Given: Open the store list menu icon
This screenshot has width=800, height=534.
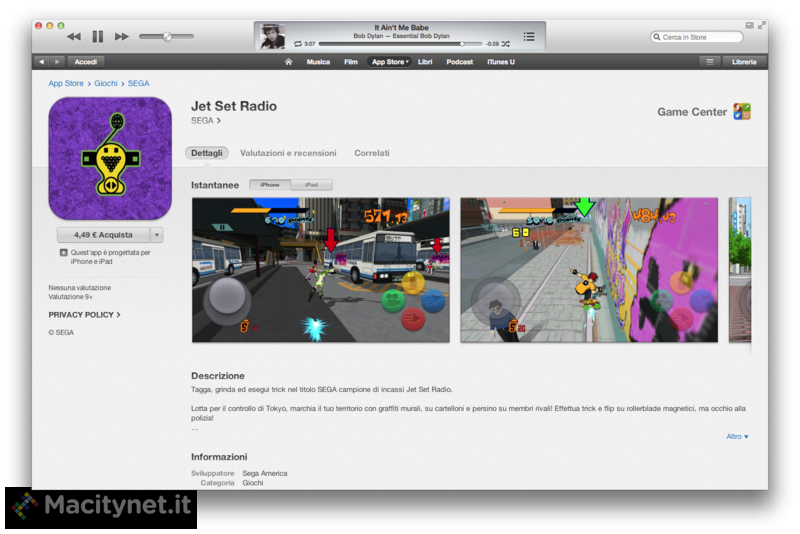Looking at the screenshot, I should 710,62.
